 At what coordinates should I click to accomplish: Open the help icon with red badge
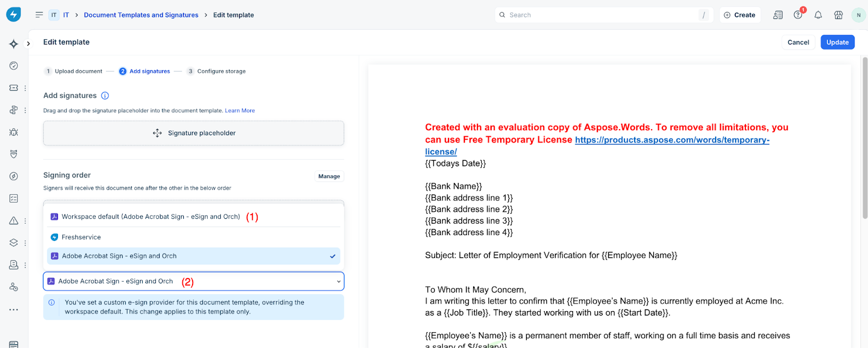(x=798, y=15)
